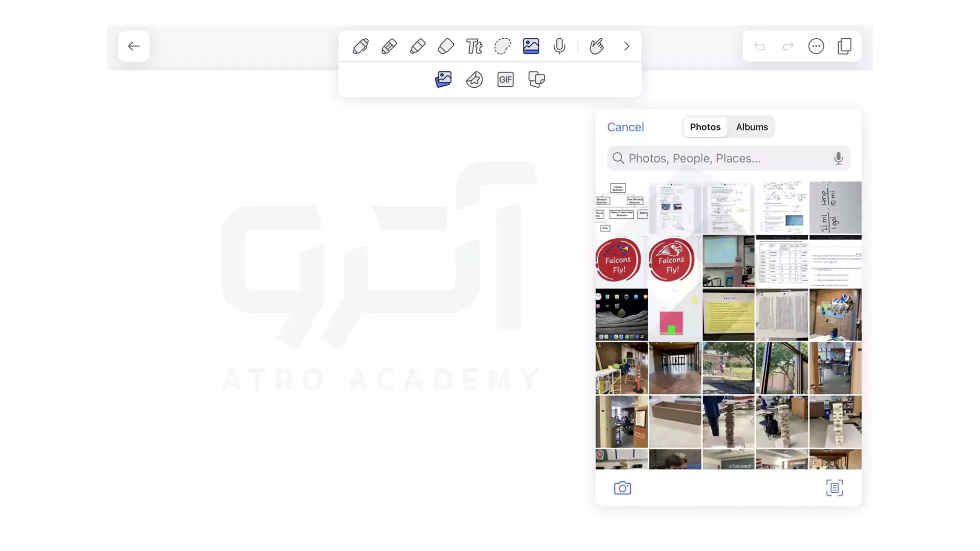Screen dimensions: 980x551
Task: Select the Pen tool
Action: (361, 46)
